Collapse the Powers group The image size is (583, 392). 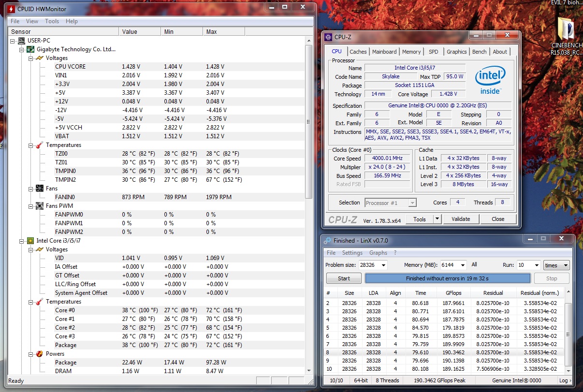(x=30, y=354)
